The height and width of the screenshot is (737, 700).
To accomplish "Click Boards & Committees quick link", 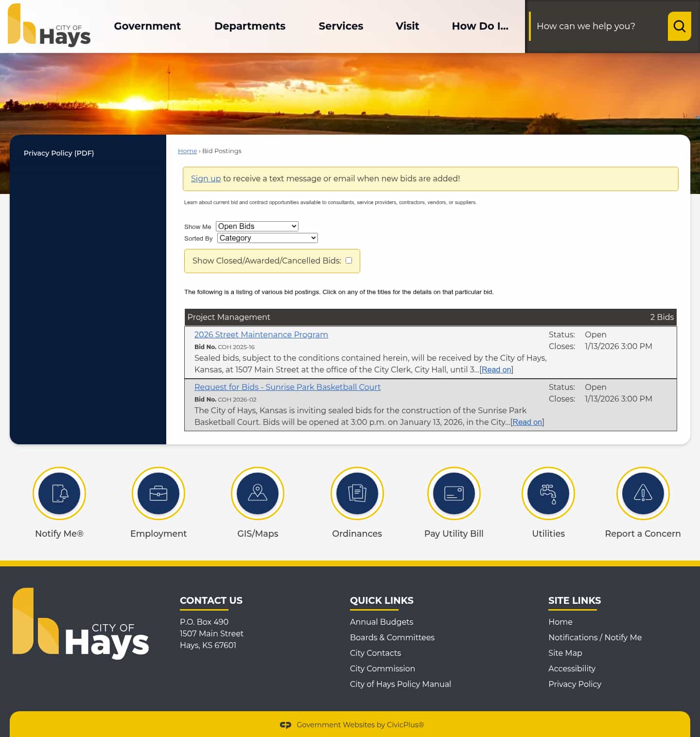I will point(392,637).
